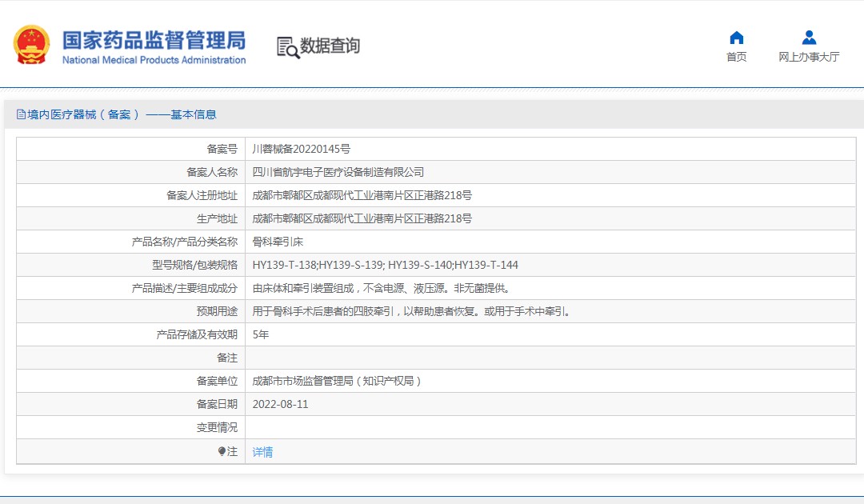Image resolution: width=864 pixels, height=504 pixels.
Task: Click the 变更情况 row label
Action: pos(217,427)
